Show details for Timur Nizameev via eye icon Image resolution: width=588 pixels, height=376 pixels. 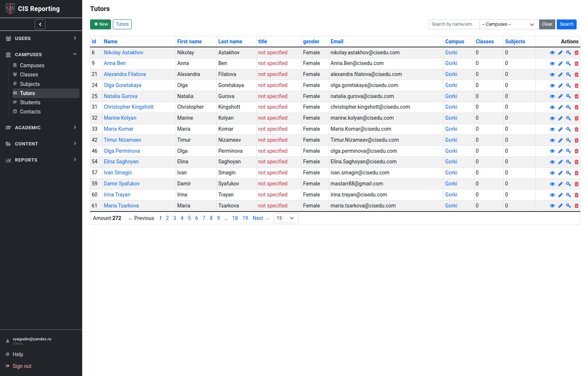coord(552,140)
